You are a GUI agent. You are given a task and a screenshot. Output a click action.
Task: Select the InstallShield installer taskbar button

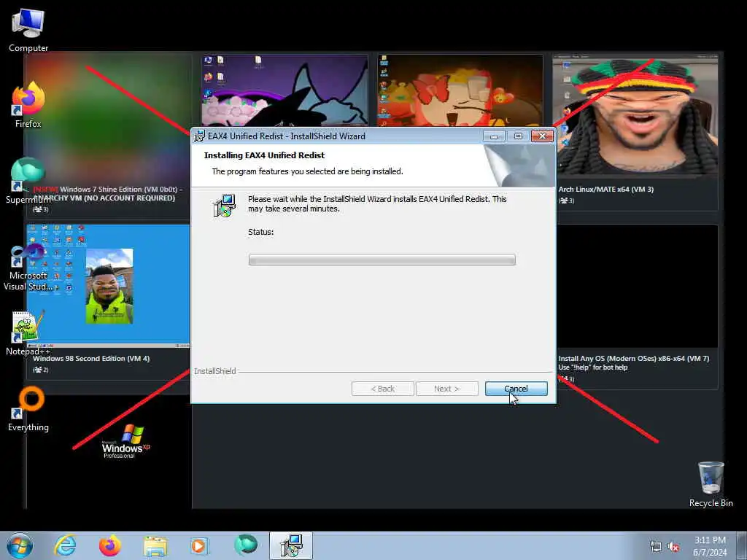pyautogui.click(x=290, y=545)
